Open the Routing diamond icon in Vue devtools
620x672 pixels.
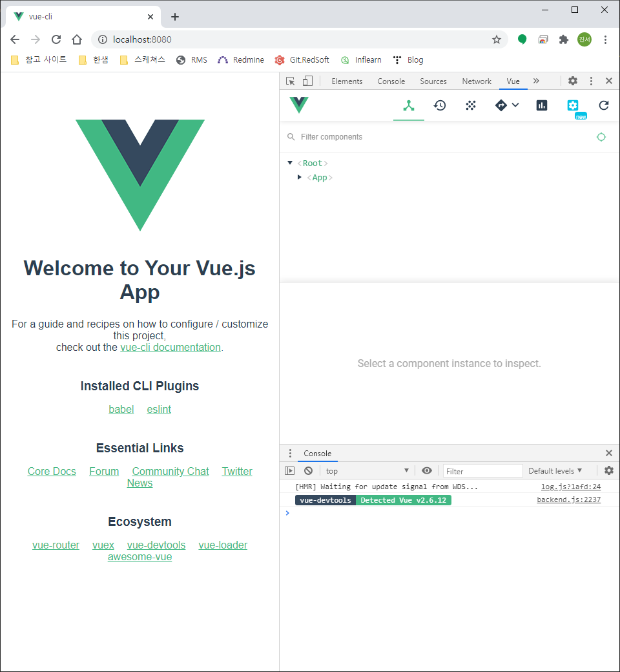tap(501, 105)
